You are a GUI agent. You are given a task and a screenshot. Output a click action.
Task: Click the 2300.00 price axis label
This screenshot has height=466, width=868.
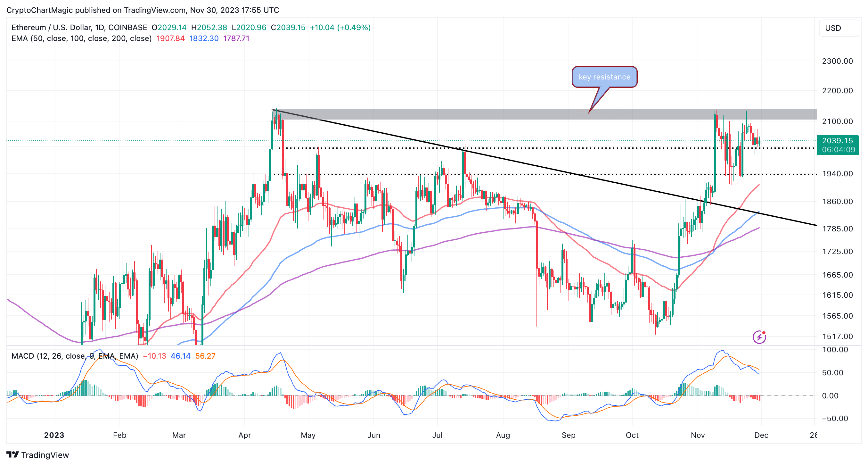(x=837, y=61)
